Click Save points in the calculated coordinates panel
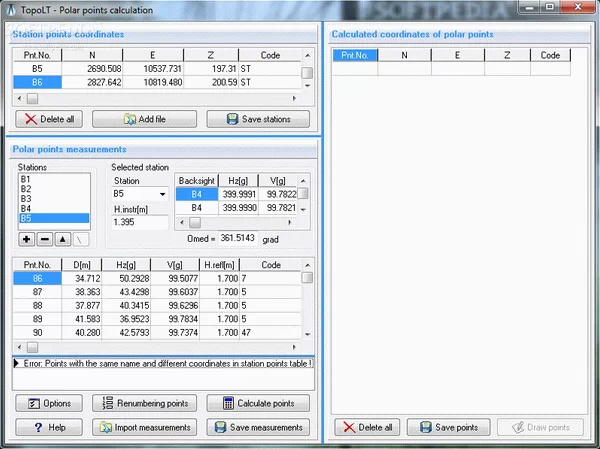 tap(447, 427)
